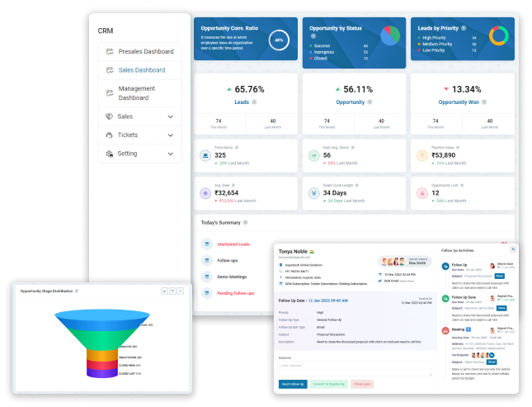
Task: Click the Setting gear icon in sidebar
Action: [x=109, y=154]
